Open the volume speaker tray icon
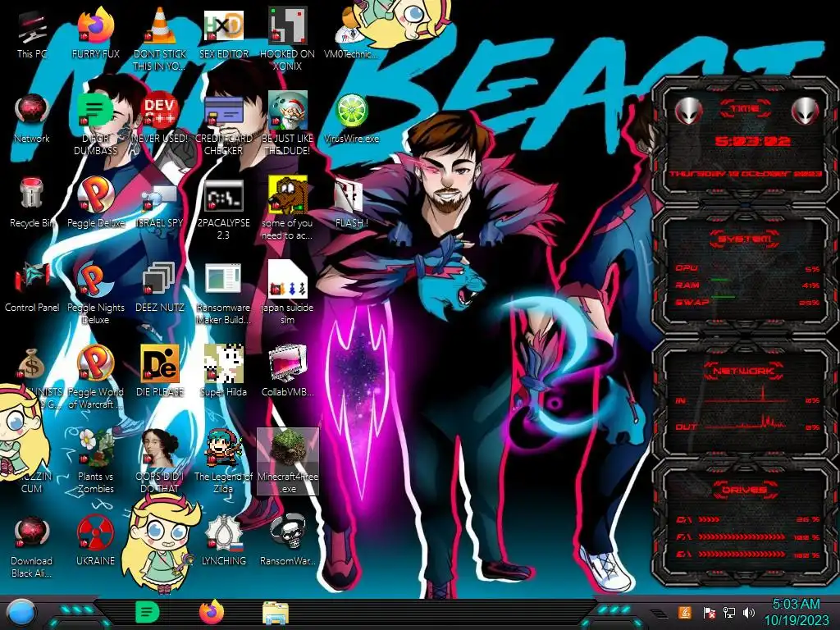The width and height of the screenshot is (840, 630). tap(749, 612)
